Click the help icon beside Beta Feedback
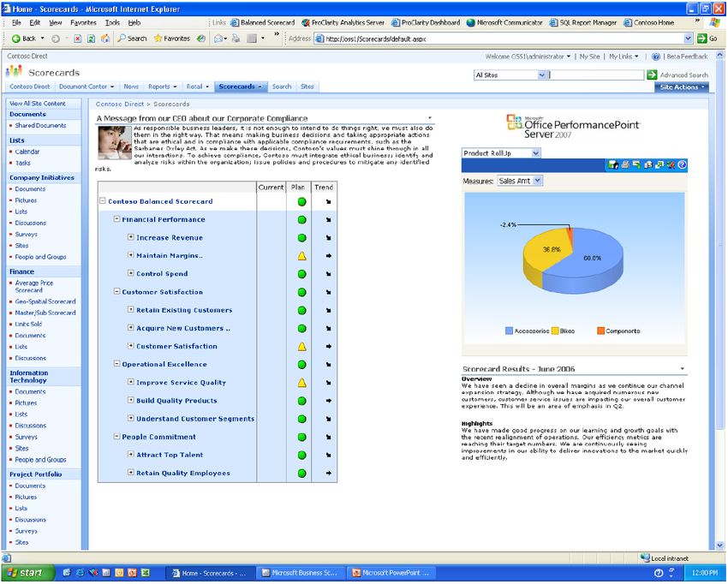This screenshot has height=584, width=728. pos(656,57)
